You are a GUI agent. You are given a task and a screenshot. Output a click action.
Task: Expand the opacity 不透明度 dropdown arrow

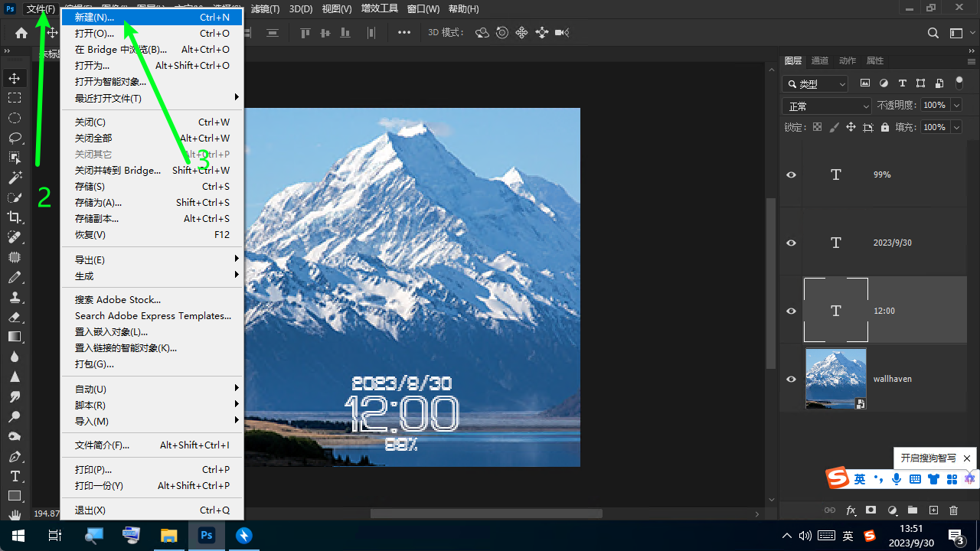(955, 106)
